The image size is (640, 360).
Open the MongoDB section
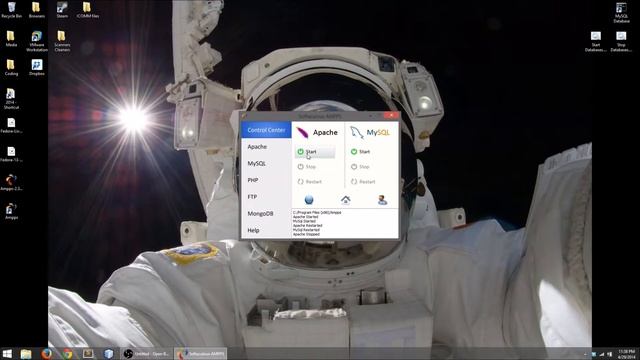click(x=260, y=213)
